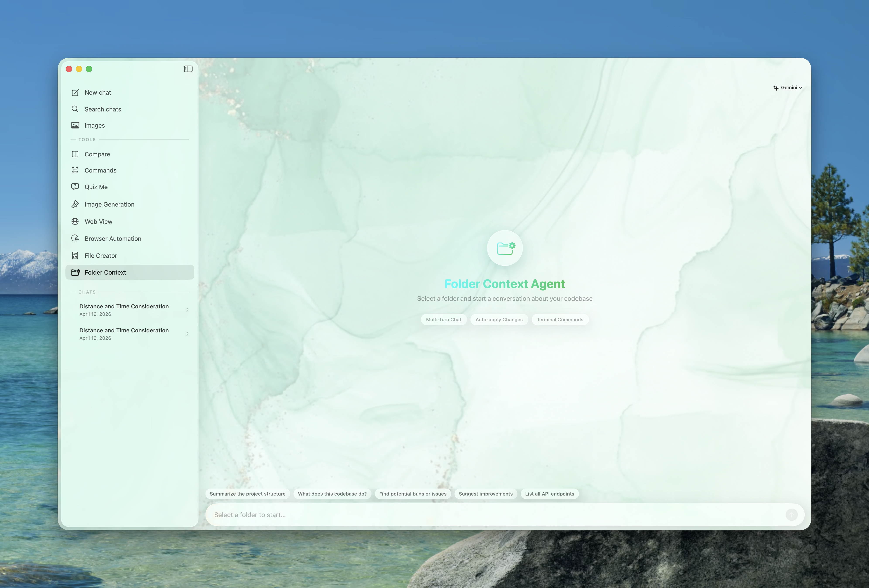869x588 pixels.
Task: Focus the 'Select a folder to start...' input
Action: [x=505, y=515]
